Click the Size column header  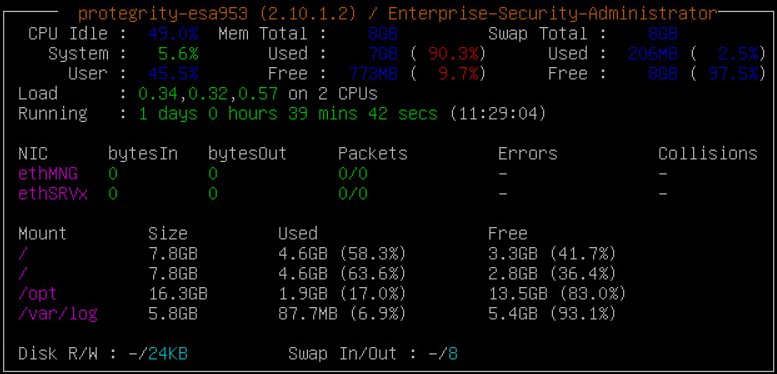(x=168, y=233)
